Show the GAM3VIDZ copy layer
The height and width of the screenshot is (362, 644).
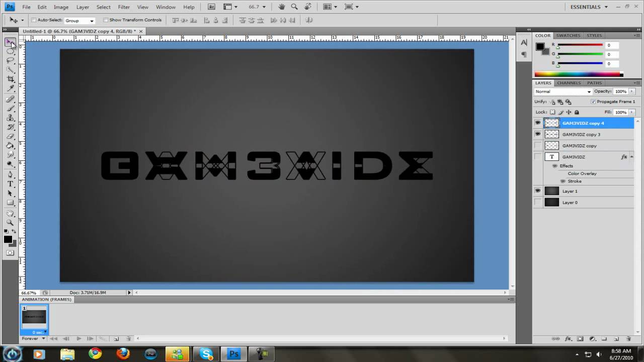(x=538, y=146)
